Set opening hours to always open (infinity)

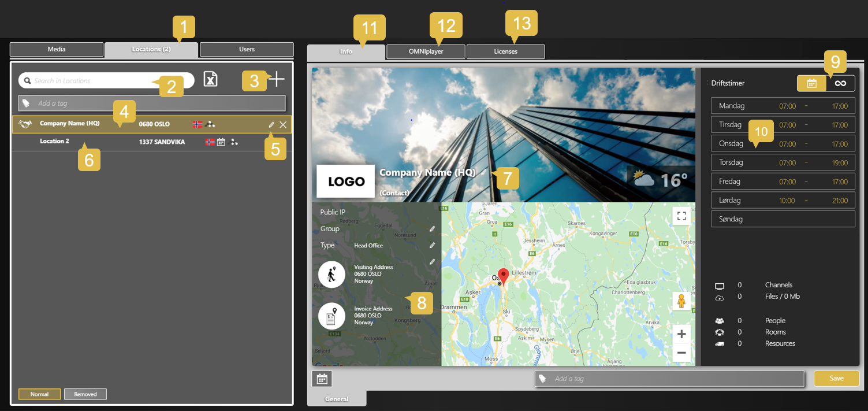pyautogui.click(x=840, y=83)
